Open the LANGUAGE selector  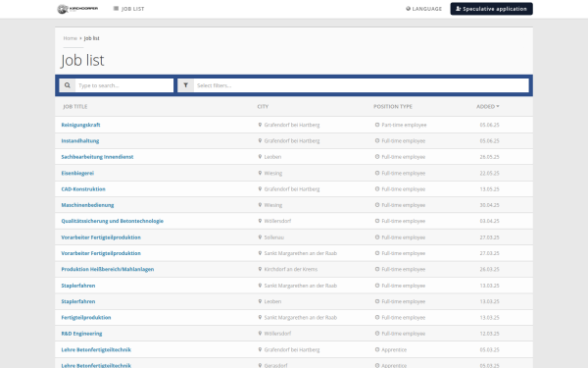coord(423,9)
